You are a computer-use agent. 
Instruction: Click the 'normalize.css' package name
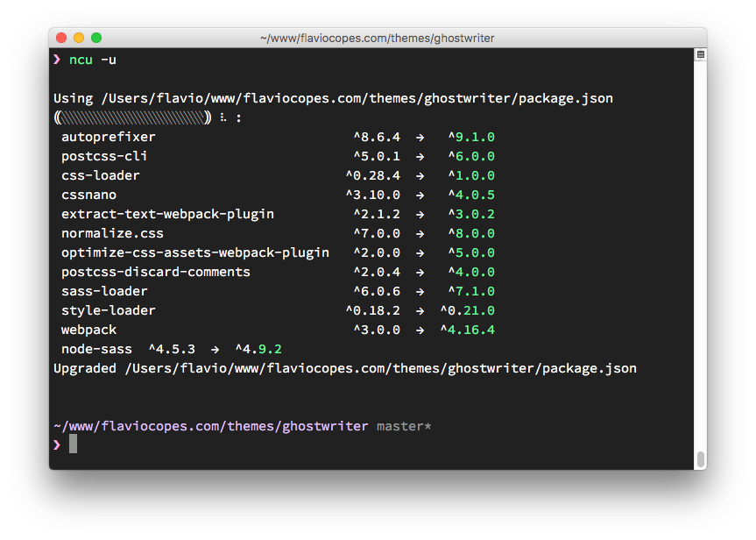[x=112, y=233]
